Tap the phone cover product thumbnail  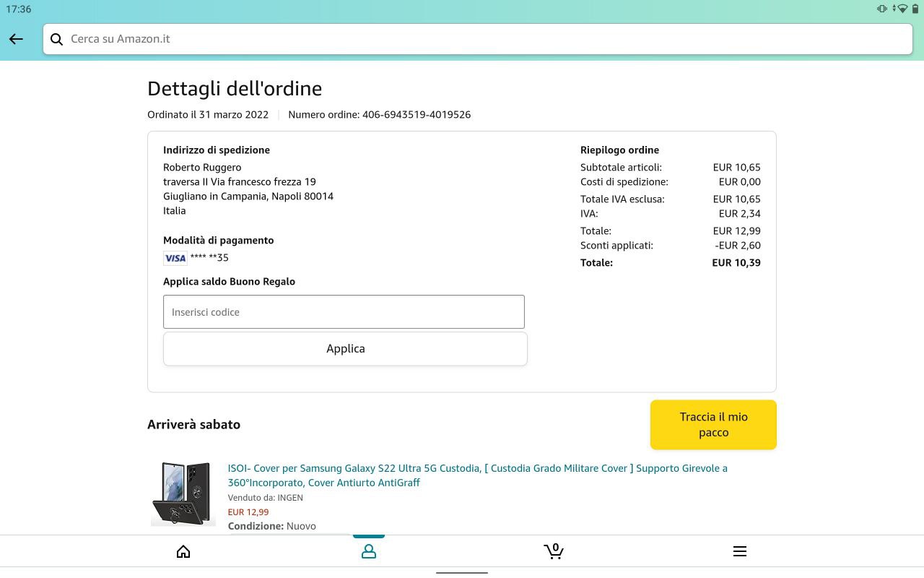click(183, 493)
